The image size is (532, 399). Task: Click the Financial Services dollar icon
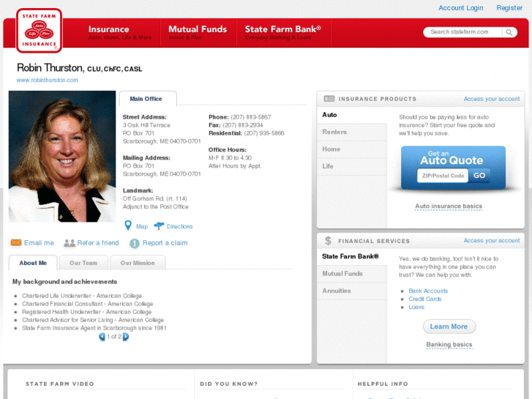(x=328, y=241)
